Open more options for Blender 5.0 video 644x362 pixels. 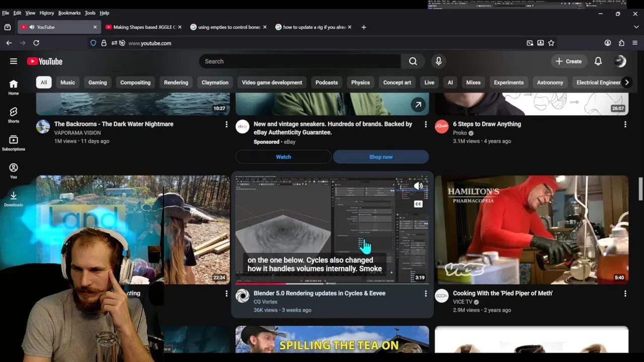pos(426,294)
